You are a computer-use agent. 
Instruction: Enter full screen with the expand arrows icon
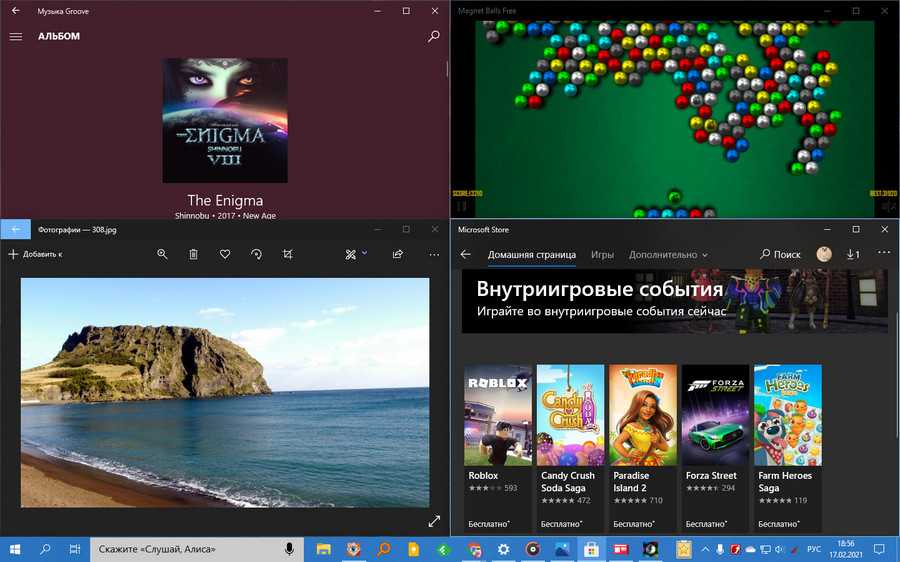[434, 521]
